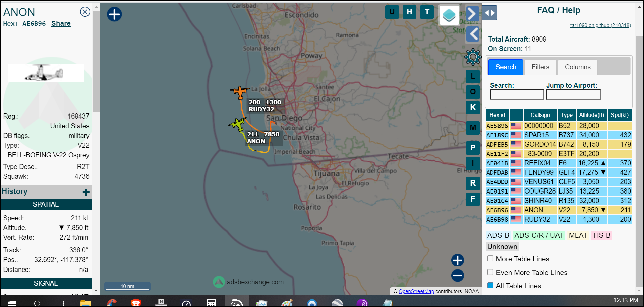Expand the History section

click(x=86, y=192)
